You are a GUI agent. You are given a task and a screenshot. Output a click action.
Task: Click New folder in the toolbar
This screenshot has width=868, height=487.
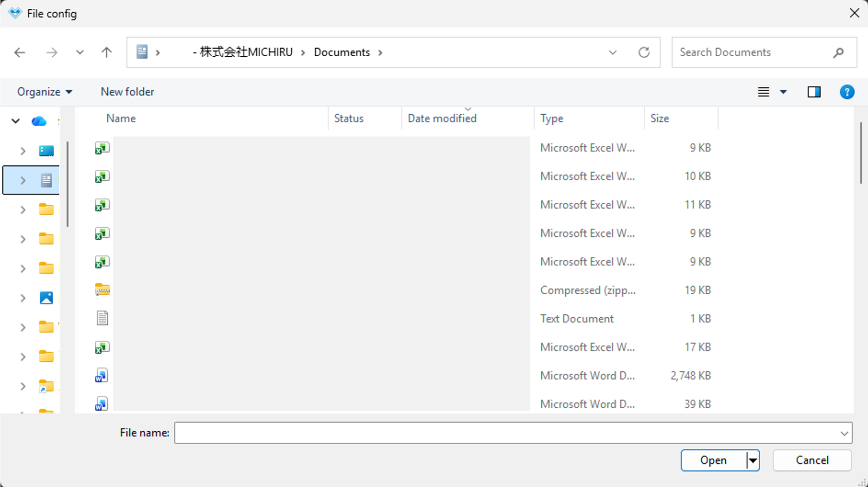[127, 92]
